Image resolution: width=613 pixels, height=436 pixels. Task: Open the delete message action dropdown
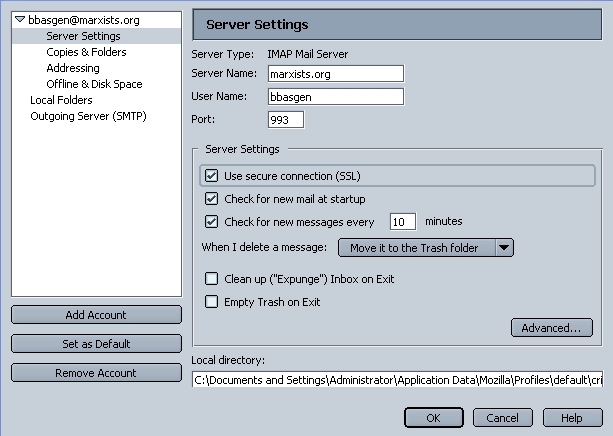pos(425,247)
